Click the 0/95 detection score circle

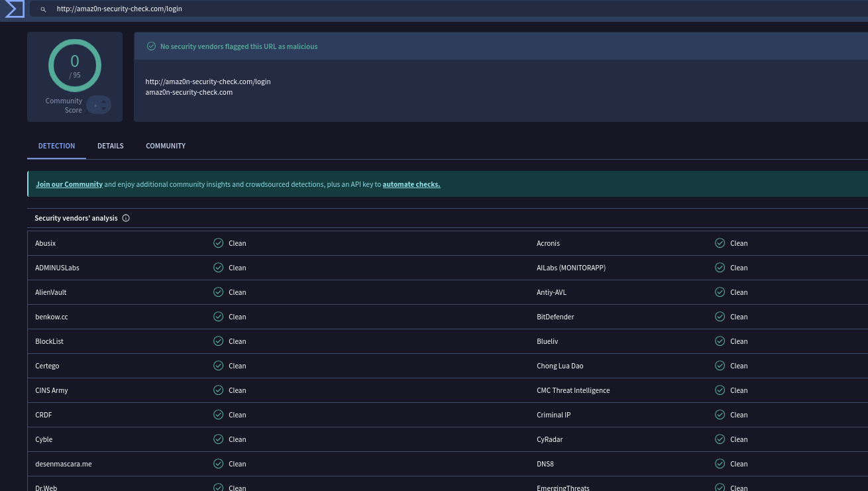[74, 65]
